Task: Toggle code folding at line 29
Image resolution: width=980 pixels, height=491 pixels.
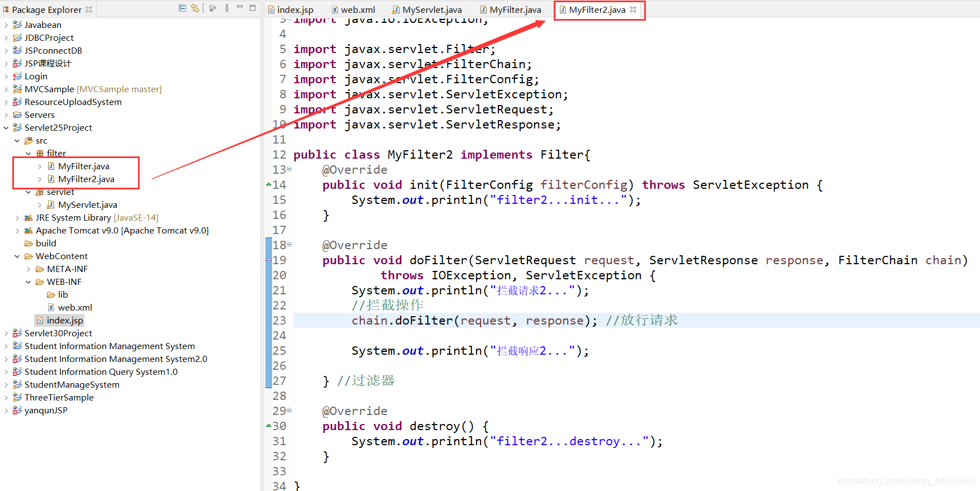Action: pyautogui.click(x=289, y=411)
